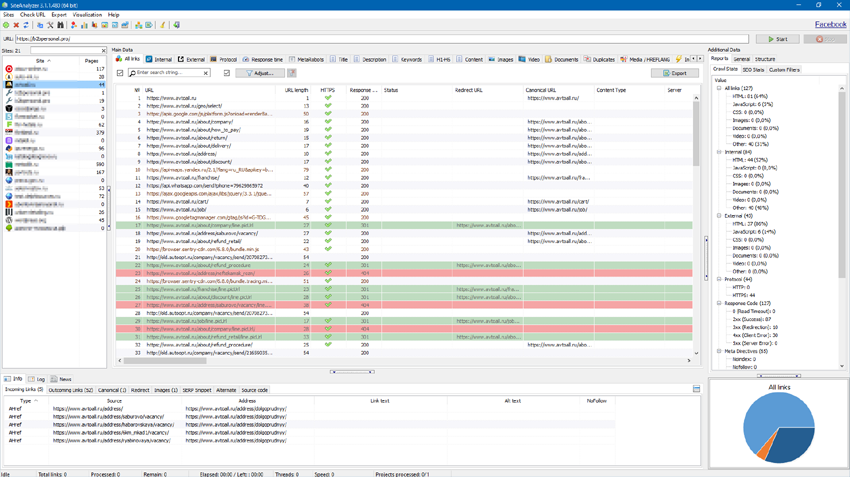This screenshot has width=850, height=477.
Task: Click the broom clear-data icon
Action: (162, 25)
